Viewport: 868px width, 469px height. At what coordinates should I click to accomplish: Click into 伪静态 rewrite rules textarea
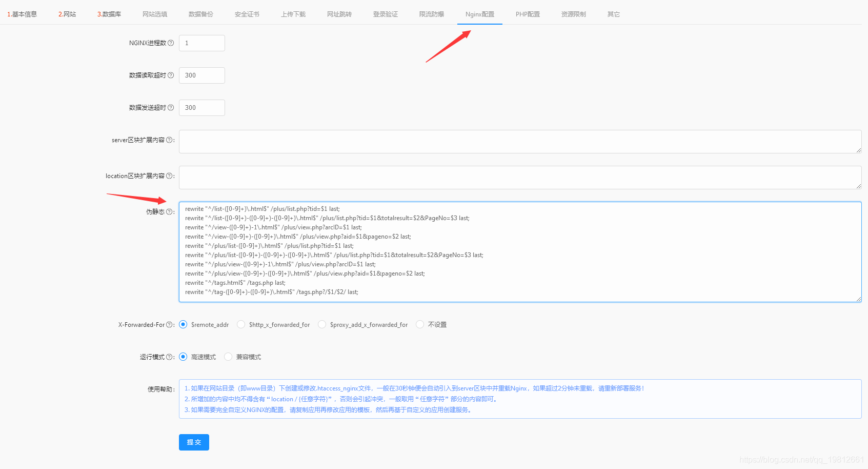point(520,252)
